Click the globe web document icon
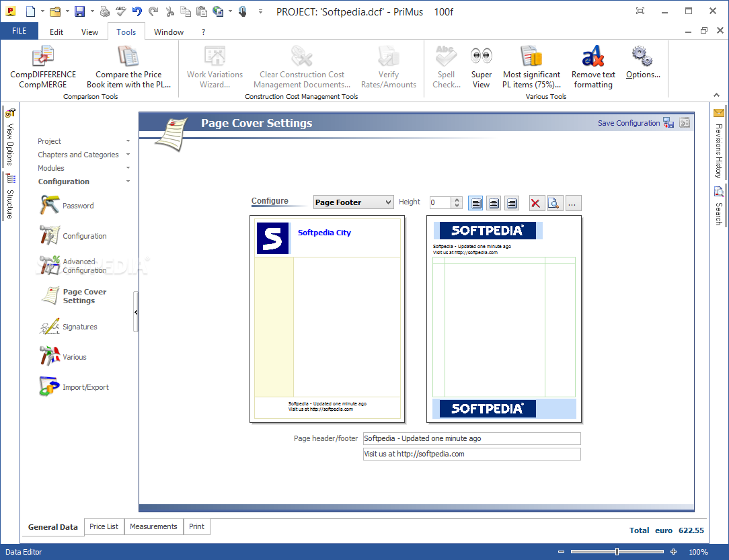Image resolution: width=729 pixels, height=560 pixels. point(218,11)
